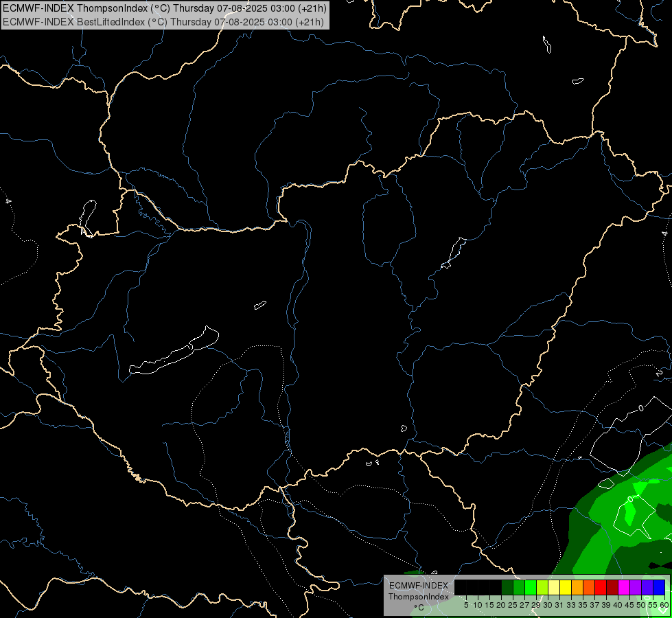Select the purple 45–50 legend swatch
The image size is (672, 618).
[x=636, y=587]
